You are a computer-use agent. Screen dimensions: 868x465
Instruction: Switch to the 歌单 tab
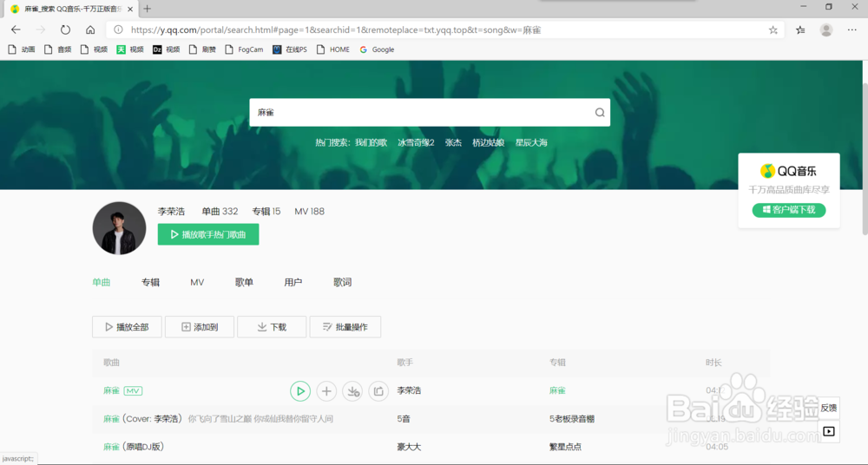(x=244, y=282)
